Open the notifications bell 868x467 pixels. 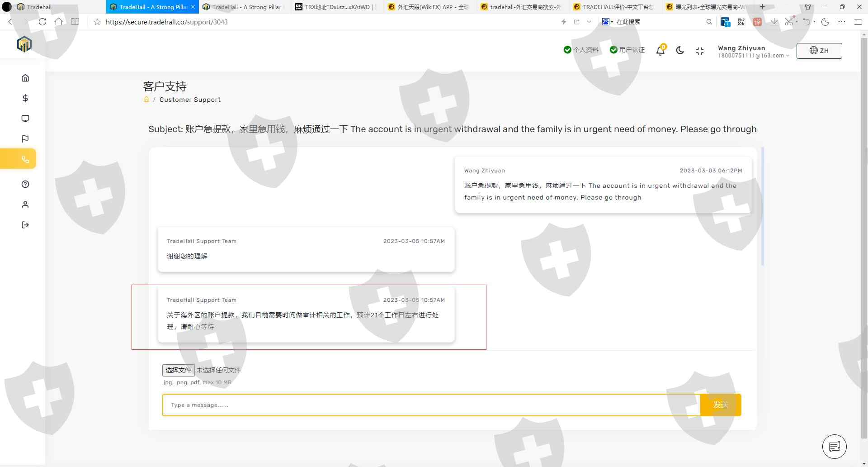[660, 51]
